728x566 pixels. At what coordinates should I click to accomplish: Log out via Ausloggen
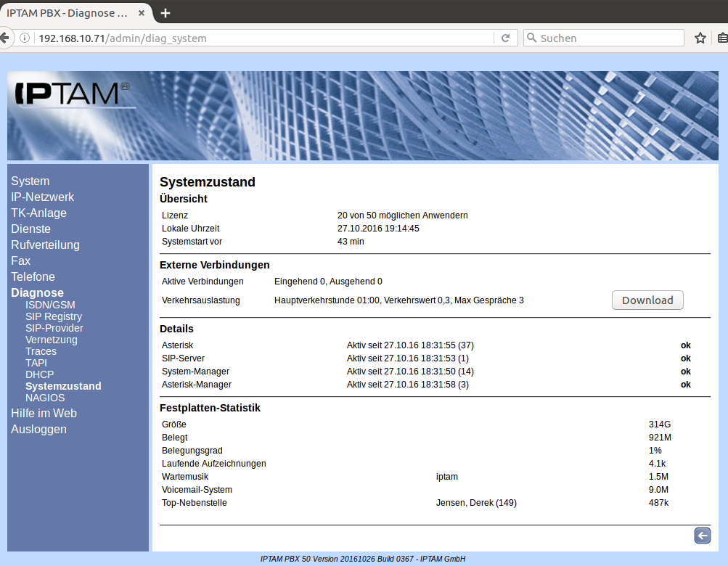38,429
